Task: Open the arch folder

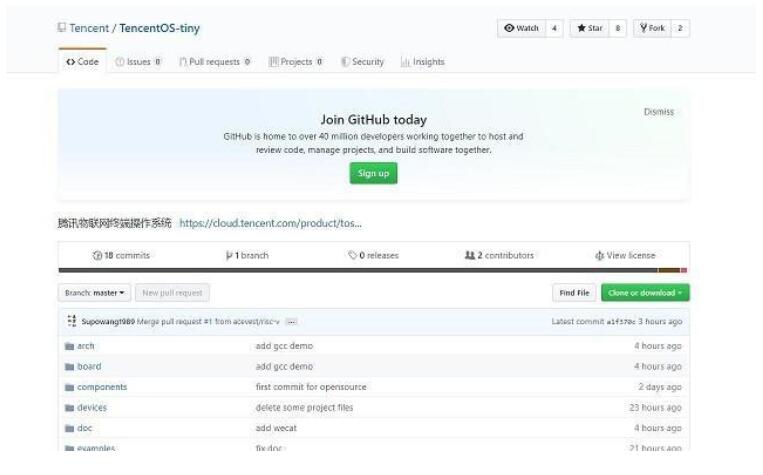Action: pyautogui.click(x=86, y=346)
